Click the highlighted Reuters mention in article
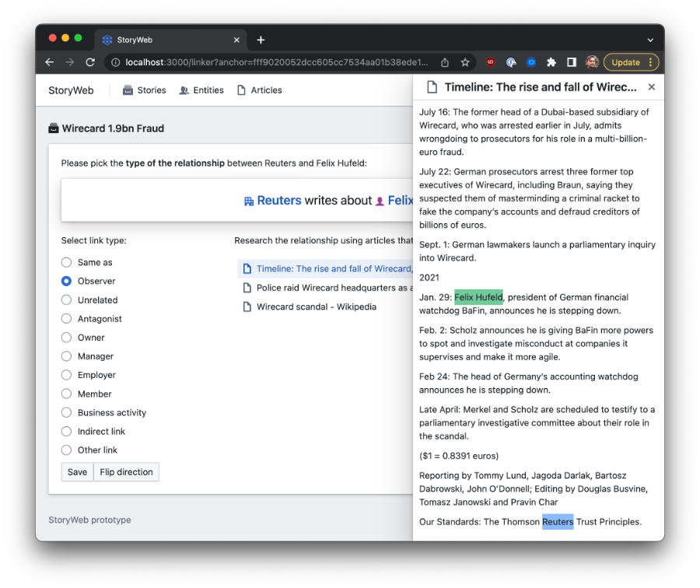The width and height of the screenshot is (700, 588). pos(558,522)
